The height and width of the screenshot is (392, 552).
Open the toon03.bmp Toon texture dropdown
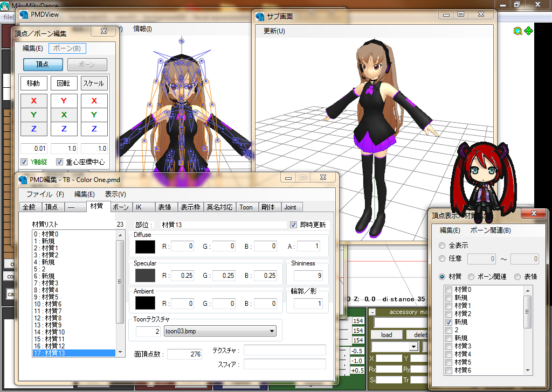pos(272,331)
